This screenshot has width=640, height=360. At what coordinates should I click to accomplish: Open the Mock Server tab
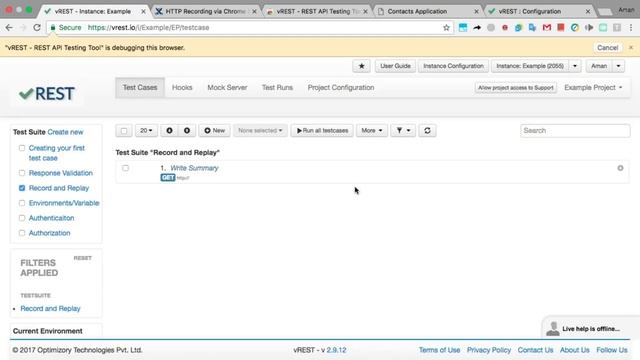pos(227,87)
